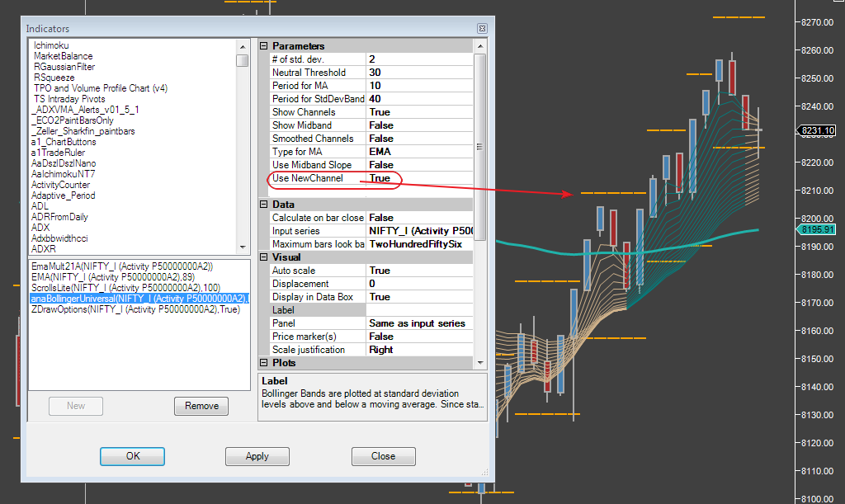Toggle Auto scale True value
This screenshot has width=845, height=504.
click(x=419, y=271)
